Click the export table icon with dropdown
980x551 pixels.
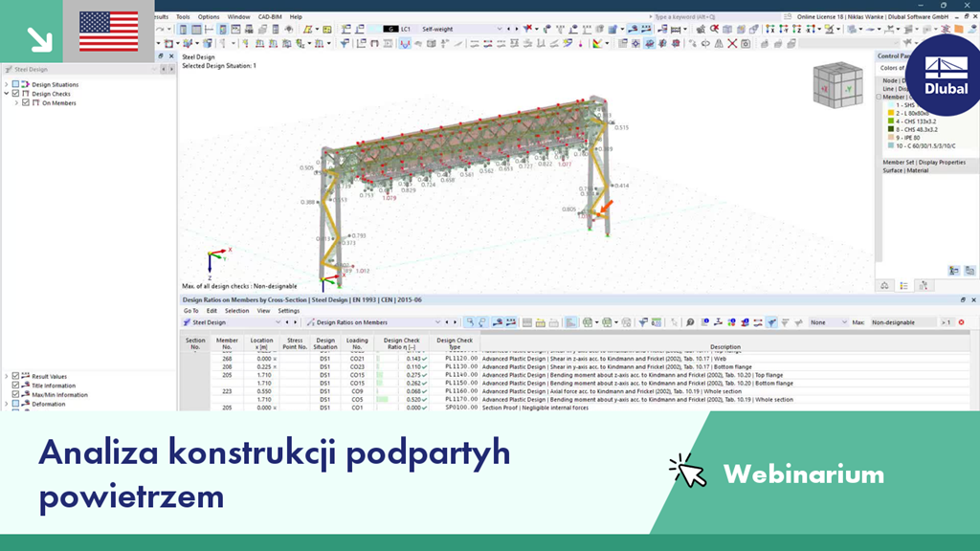pos(589,322)
